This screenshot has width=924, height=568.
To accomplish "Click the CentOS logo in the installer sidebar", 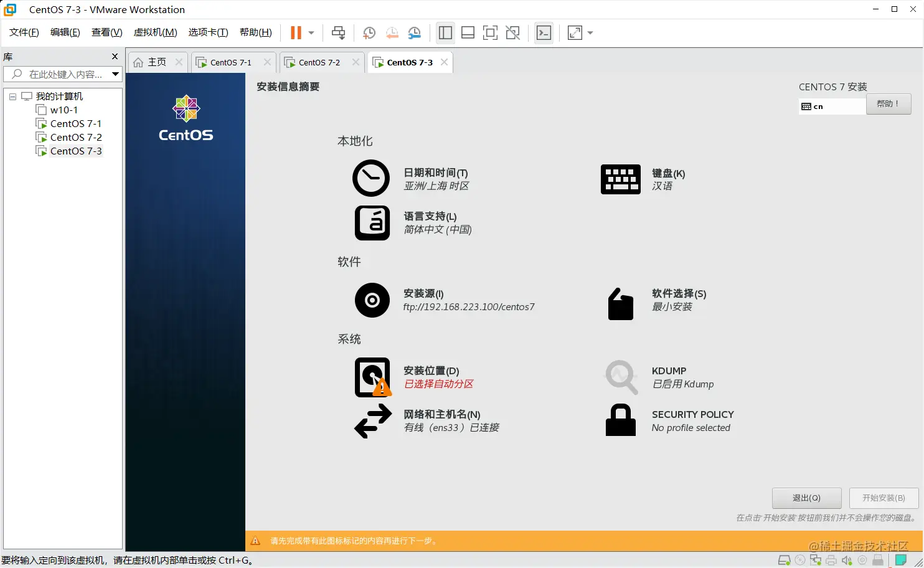I will click(x=186, y=118).
